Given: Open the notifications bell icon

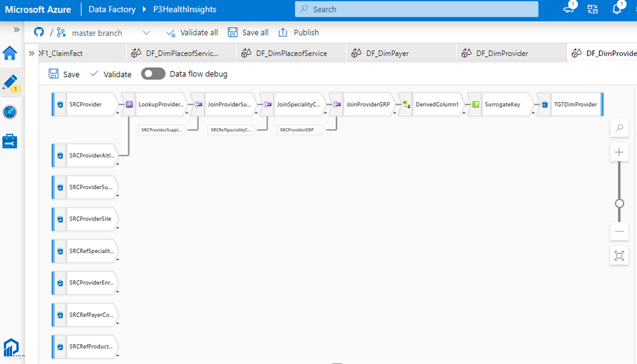Looking at the screenshot, I should [617, 9].
